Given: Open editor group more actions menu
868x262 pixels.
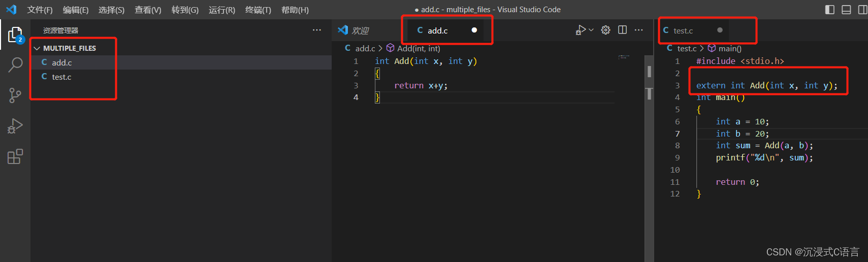Looking at the screenshot, I should coord(638,30).
